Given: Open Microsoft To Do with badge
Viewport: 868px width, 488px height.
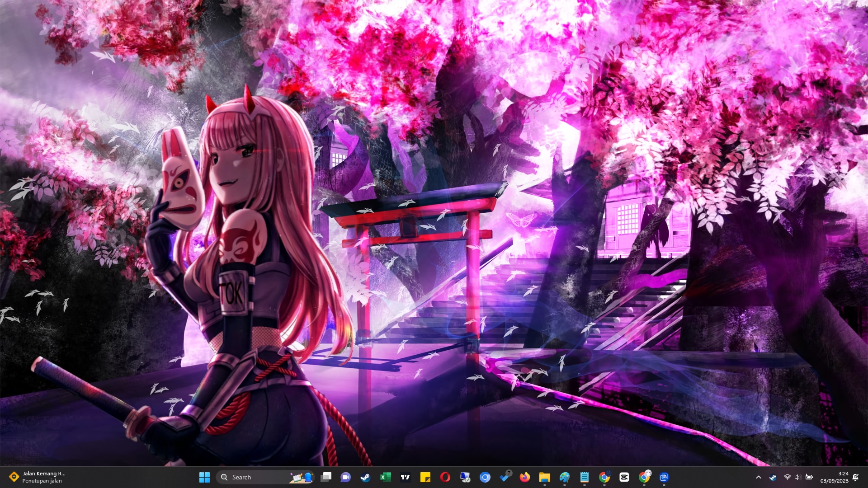Looking at the screenshot, I should pos(505,477).
